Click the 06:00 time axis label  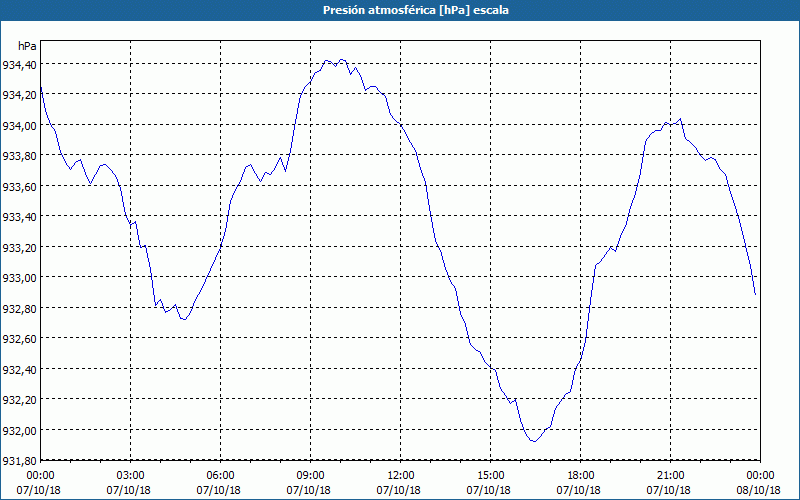click(220, 476)
